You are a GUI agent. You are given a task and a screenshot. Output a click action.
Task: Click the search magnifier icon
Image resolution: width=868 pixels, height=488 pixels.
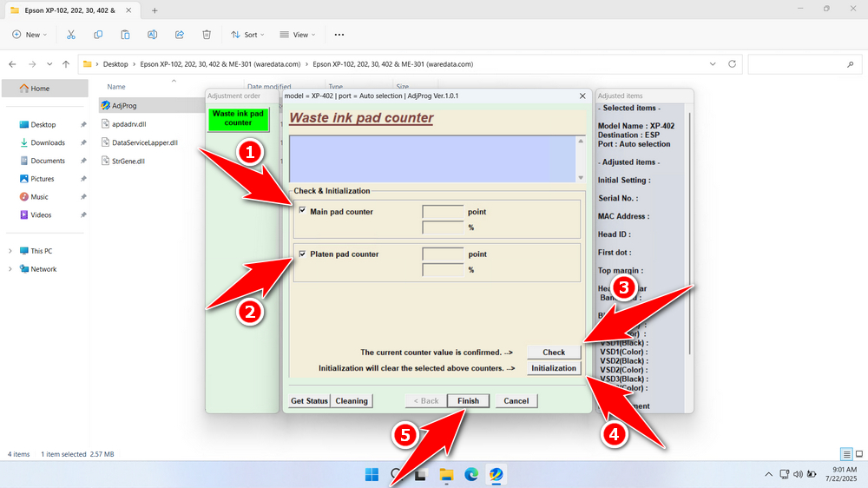point(851,64)
